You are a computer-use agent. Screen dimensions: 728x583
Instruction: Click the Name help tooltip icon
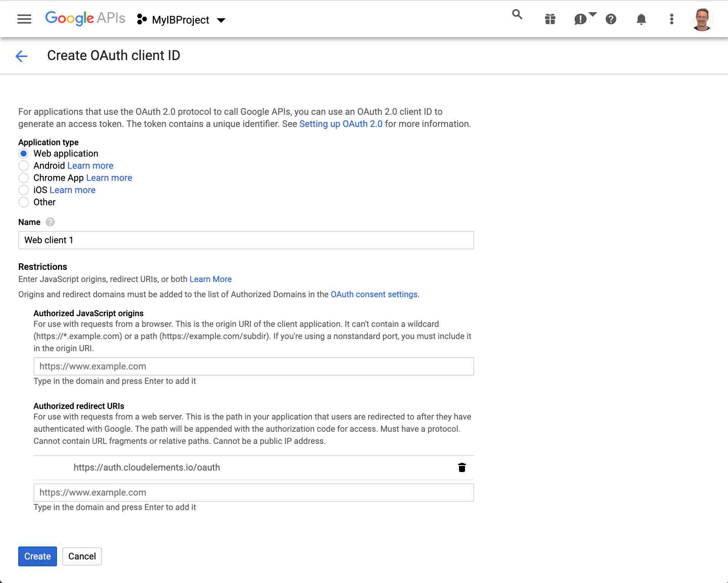point(50,222)
